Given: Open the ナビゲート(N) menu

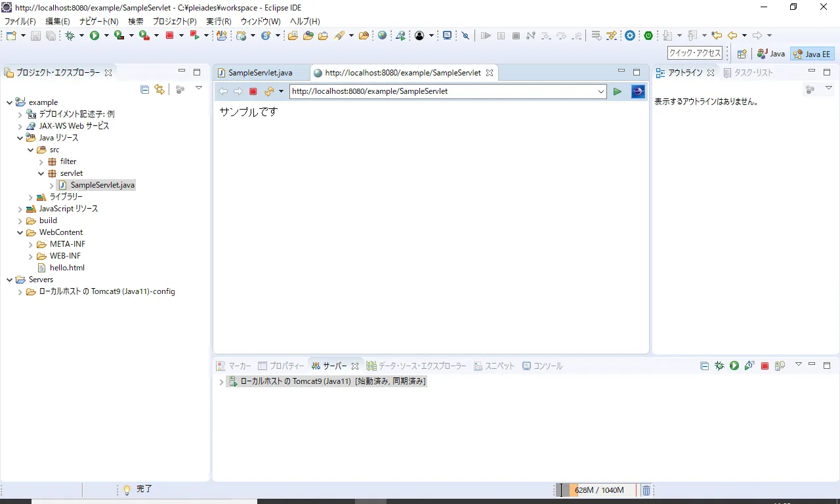Looking at the screenshot, I should click(99, 22).
